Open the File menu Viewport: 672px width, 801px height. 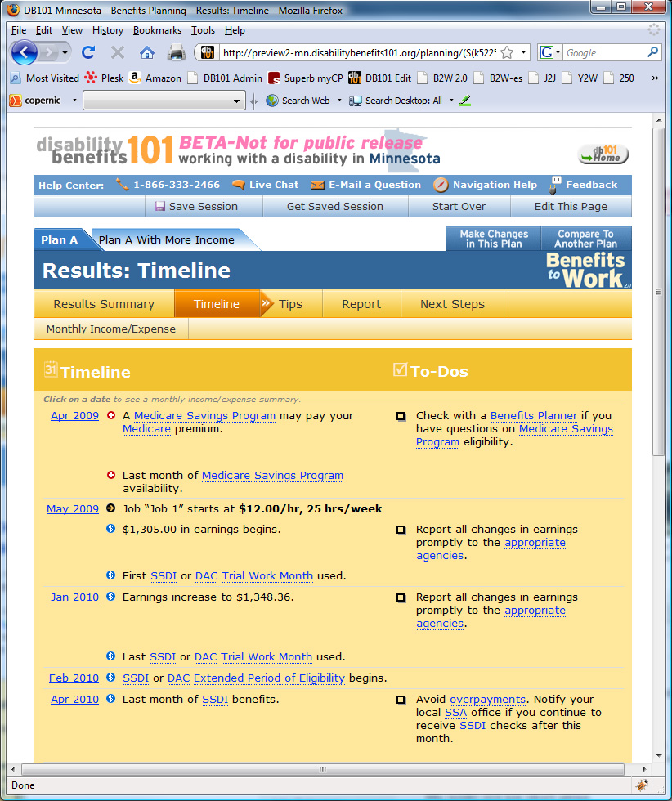[19, 30]
